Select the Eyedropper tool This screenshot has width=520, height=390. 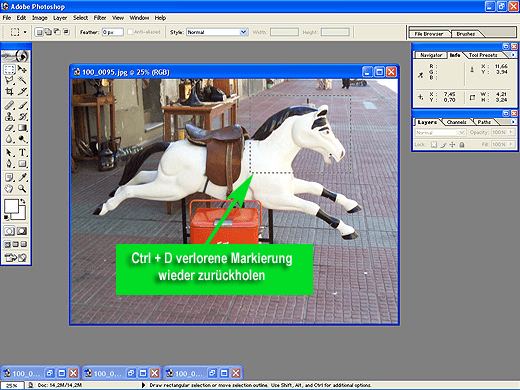pyautogui.click(x=22, y=177)
